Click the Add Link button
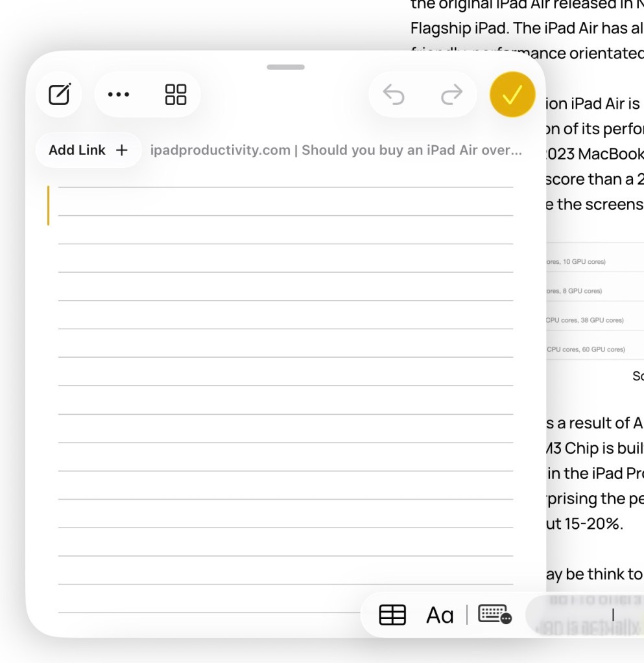Viewport: 644px width, 663px height. pos(88,150)
